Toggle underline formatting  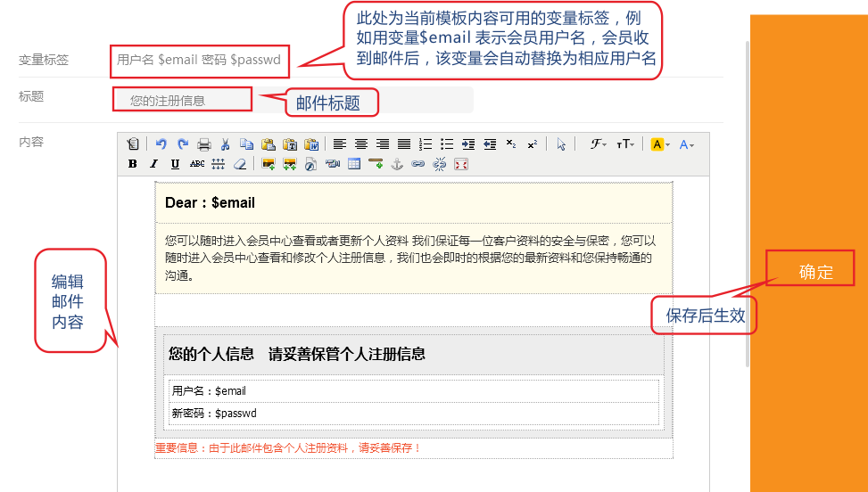coord(175,164)
